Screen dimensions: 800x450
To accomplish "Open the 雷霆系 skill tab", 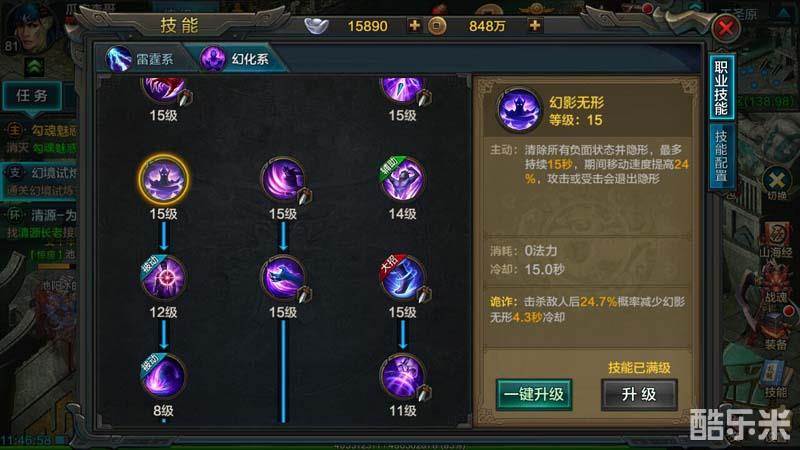I will [x=143, y=59].
